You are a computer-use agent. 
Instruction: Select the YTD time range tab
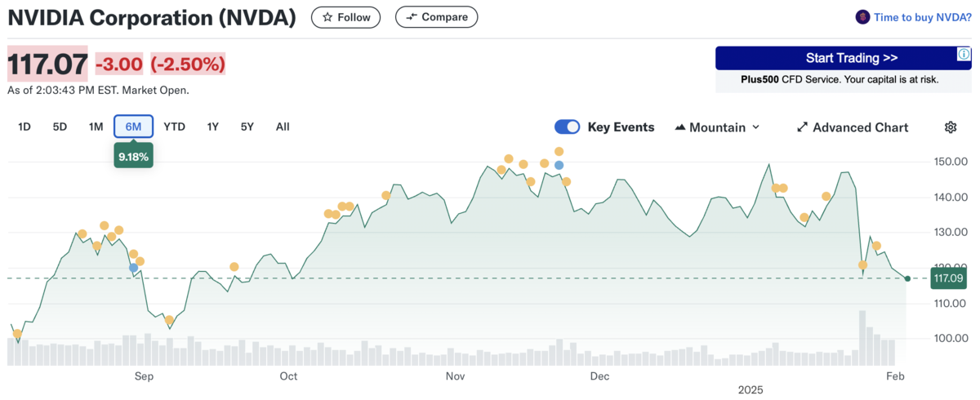click(174, 127)
